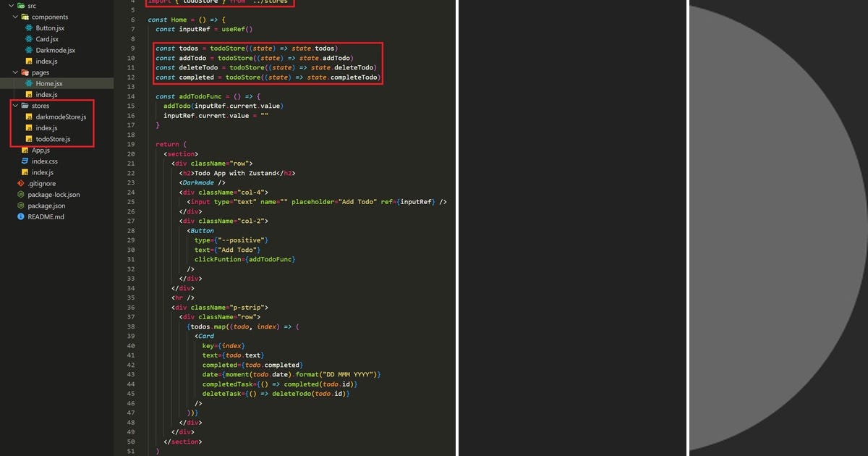Screen dimensions: 868x456
Task: Click the info icon beside README.md
Action: [x=20, y=216]
